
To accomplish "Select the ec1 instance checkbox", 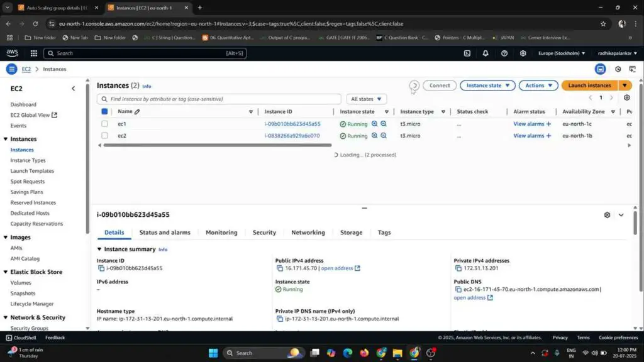I will (104, 124).
